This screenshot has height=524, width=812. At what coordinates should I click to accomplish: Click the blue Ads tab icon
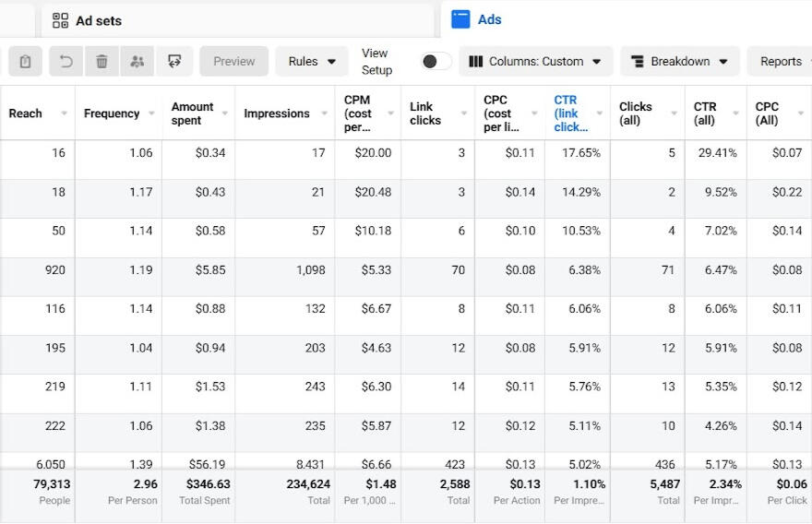coord(460,19)
